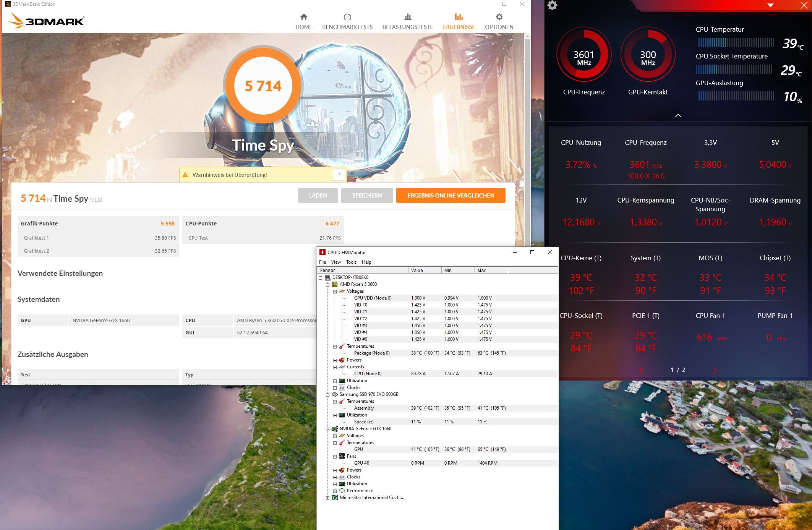Collapse the GPU Fans node

335,457
